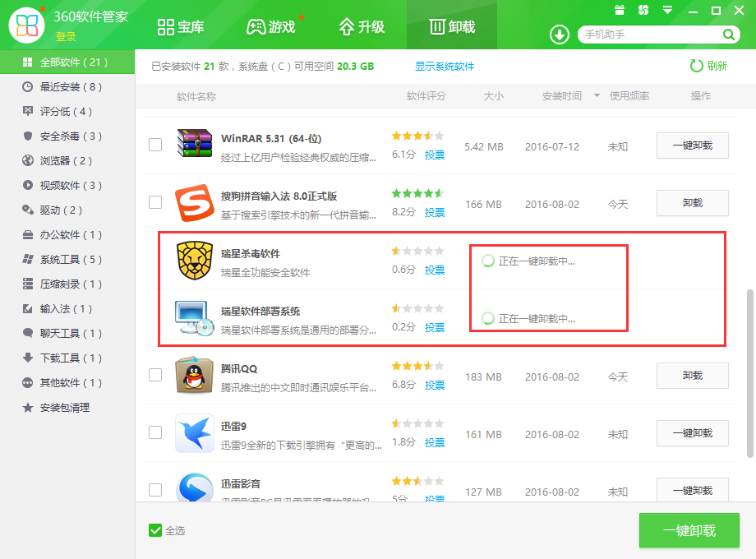Uncheck the 全选 select-all checkbox
The width and height of the screenshot is (756, 559).
tap(155, 530)
